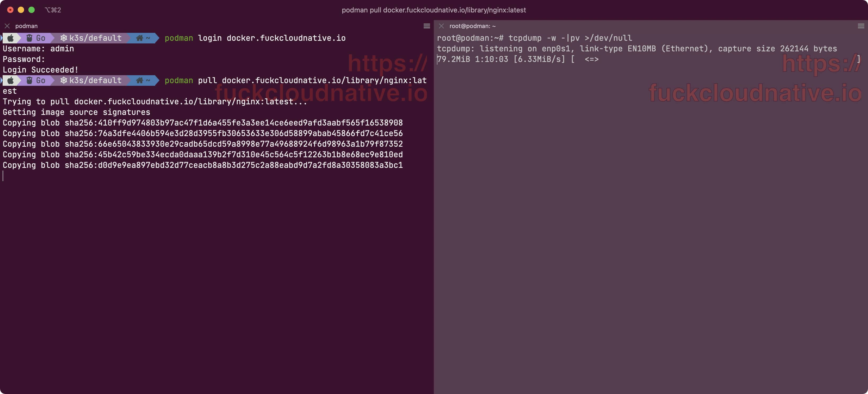Select the root@podman: ~ pane title
The width and height of the screenshot is (868, 394).
click(472, 26)
